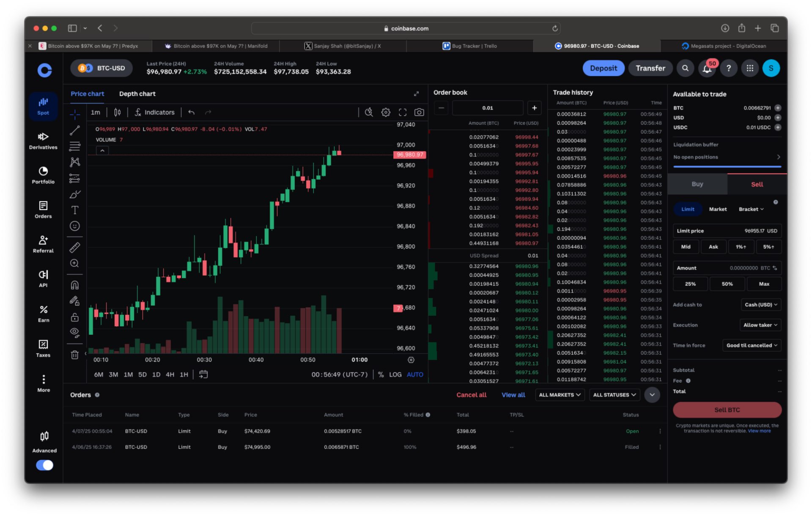Click the Sell BTC button
Viewport: 812px width, 516px height.
[727, 410]
